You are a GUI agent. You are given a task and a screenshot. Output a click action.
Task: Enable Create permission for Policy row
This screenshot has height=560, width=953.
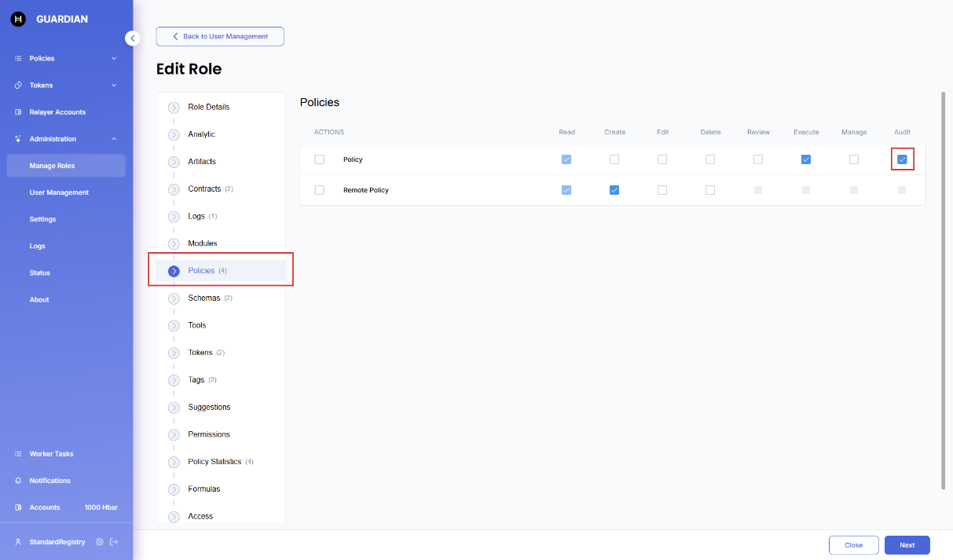coord(614,159)
